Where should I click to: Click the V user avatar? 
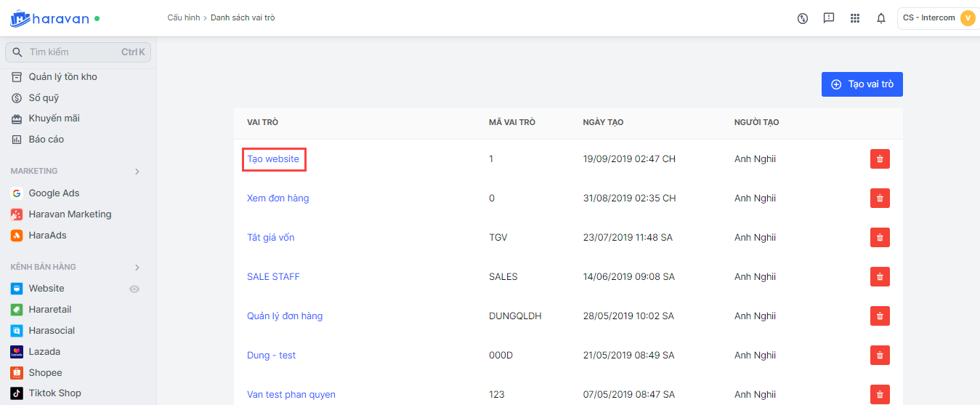click(968, 18)
